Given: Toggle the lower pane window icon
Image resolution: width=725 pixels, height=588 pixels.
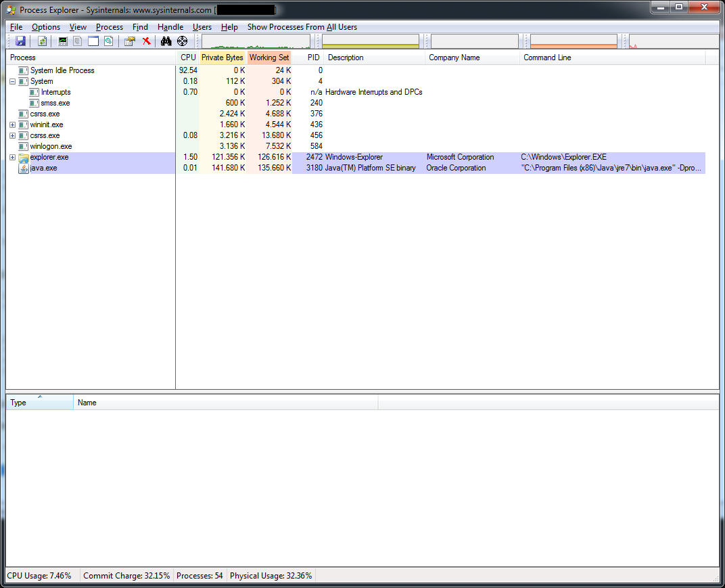Looking at the screenshot, I should [93, 41].
